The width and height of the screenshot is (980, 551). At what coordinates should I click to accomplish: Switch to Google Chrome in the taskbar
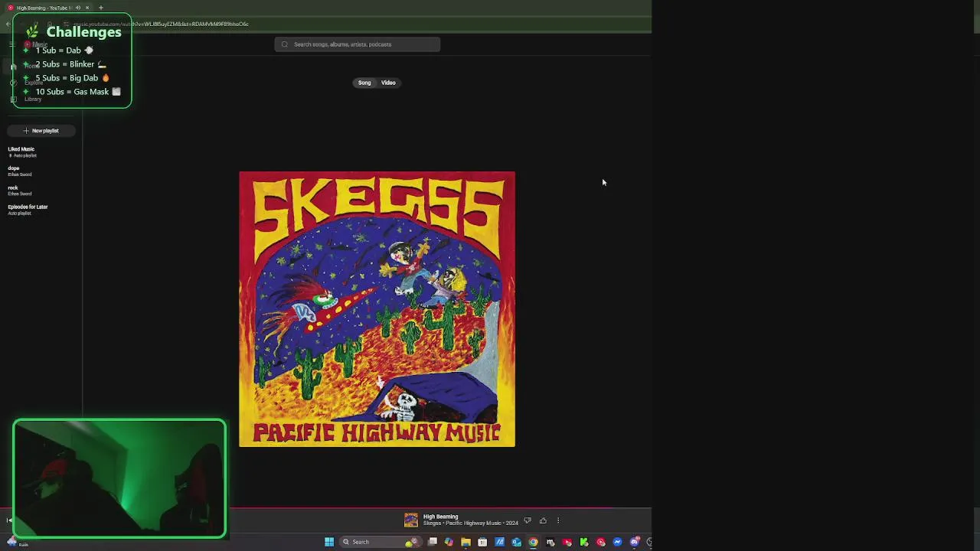coord(534,542)
